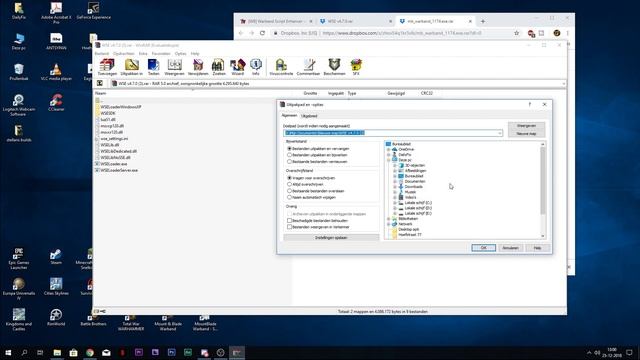Click the Chrome reload page icon
The image size is (640, 360).
[262, 33]
